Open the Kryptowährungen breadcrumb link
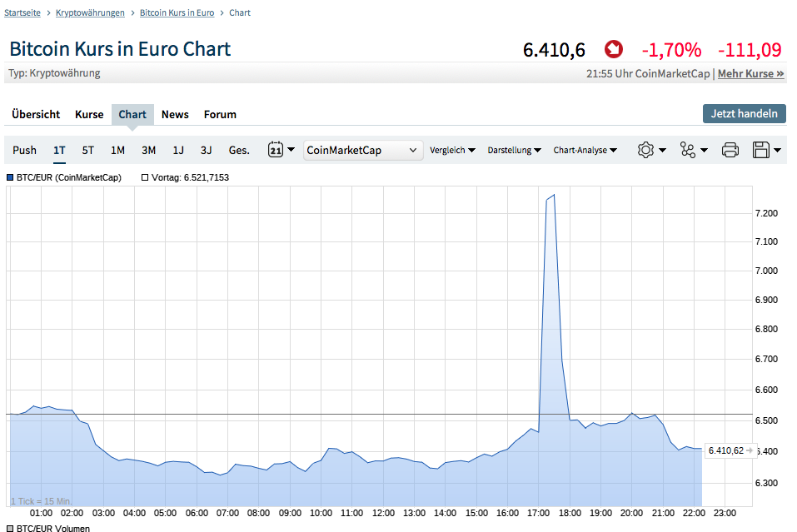The height and width of the screenshot is (532, 797). pyautogui.click(x=90, y=12)
